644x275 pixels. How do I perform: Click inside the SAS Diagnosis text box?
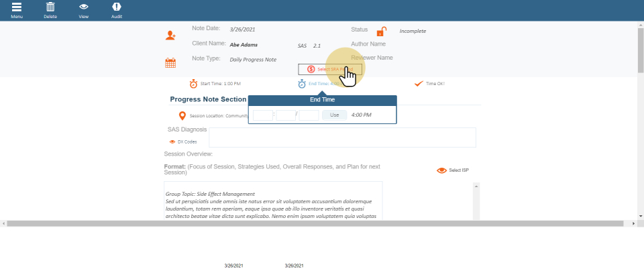click(x=342, y=137)
